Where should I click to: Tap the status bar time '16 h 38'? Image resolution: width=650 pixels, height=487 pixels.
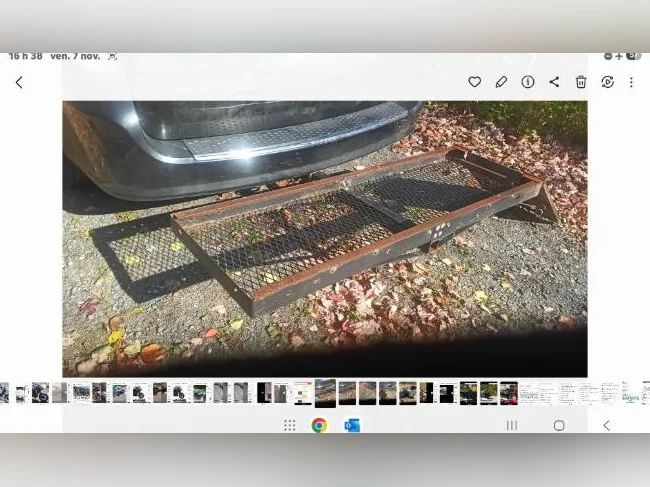(x=26, y=56)
